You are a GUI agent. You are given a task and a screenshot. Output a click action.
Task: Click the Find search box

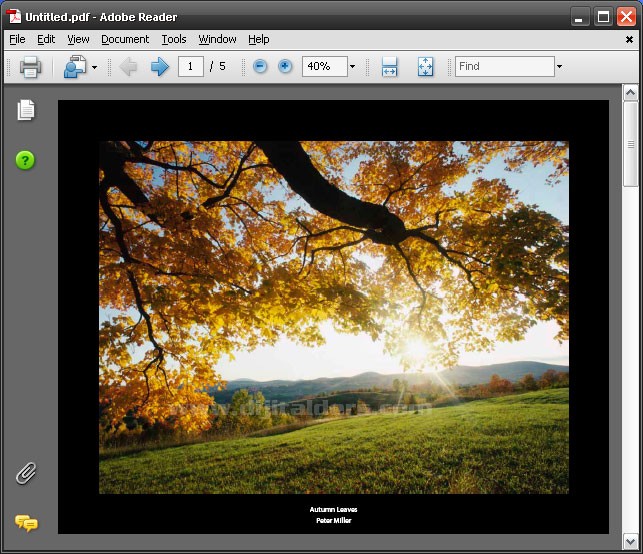click(505, 66)
